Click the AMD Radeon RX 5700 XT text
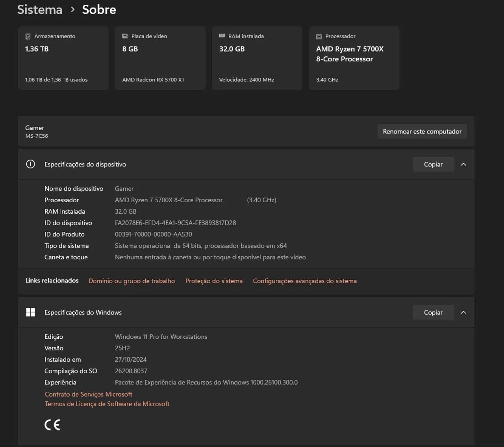This screenshot has height=447, width=504. 153,79
